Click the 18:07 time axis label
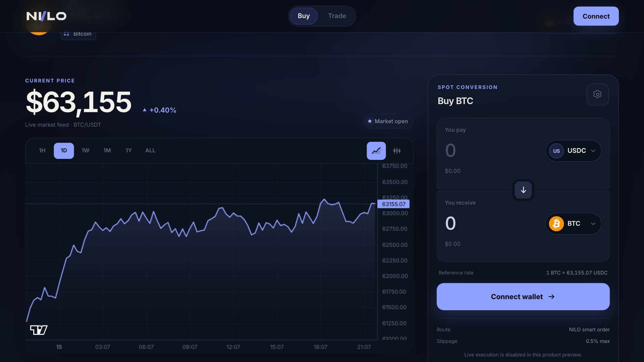Image resolution: width=644 pixels, height=362 pixels. [320, 347]
